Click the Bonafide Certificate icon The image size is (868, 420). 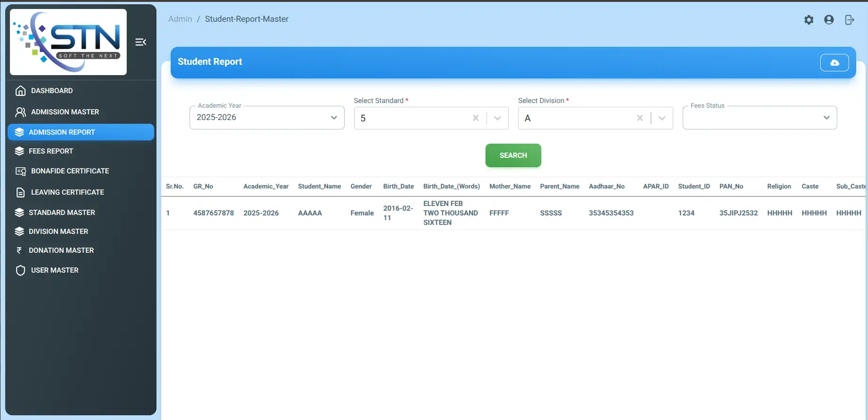click(x=20, y=171)
